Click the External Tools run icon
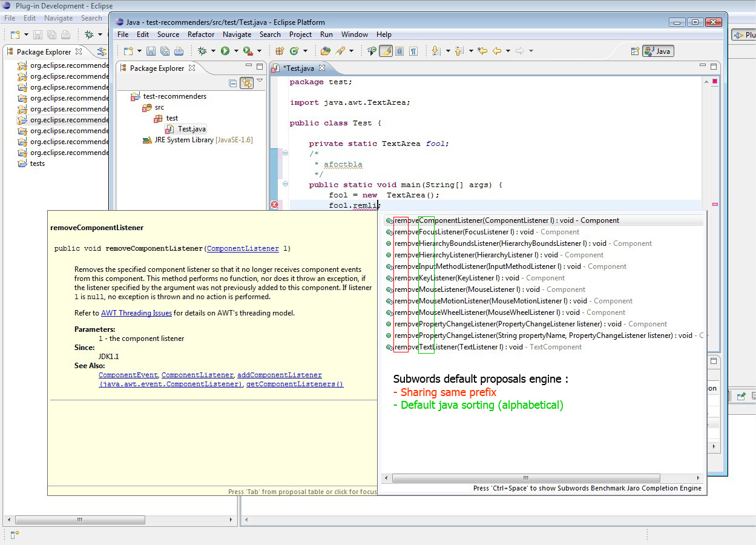756x545 pixels. point(248,51)
